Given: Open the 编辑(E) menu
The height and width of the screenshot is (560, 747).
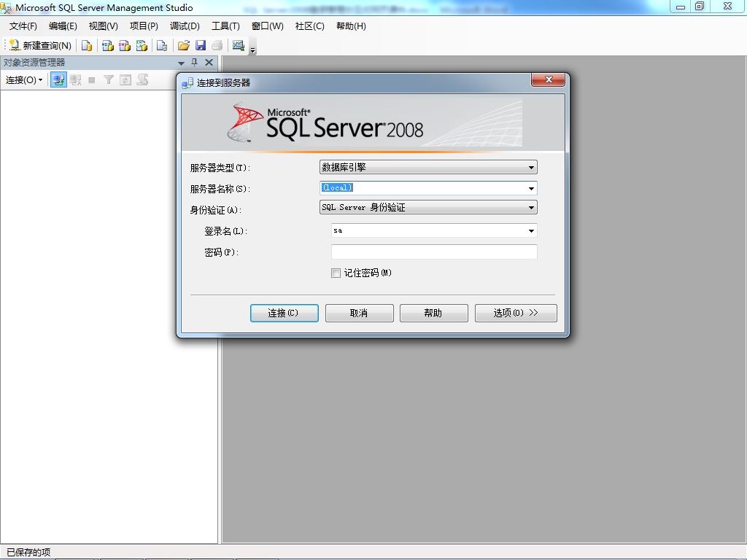Looking at the screenshot, I should (x=63, y=26).
